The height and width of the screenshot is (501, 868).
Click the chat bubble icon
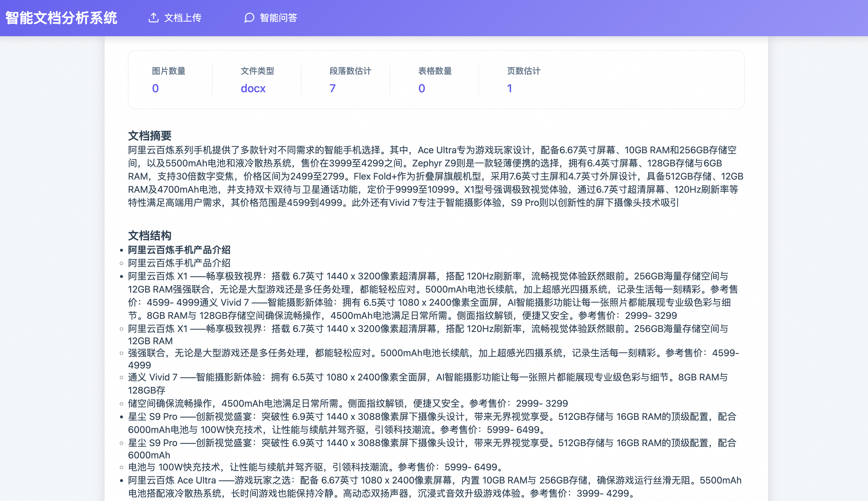coord(249,18)
